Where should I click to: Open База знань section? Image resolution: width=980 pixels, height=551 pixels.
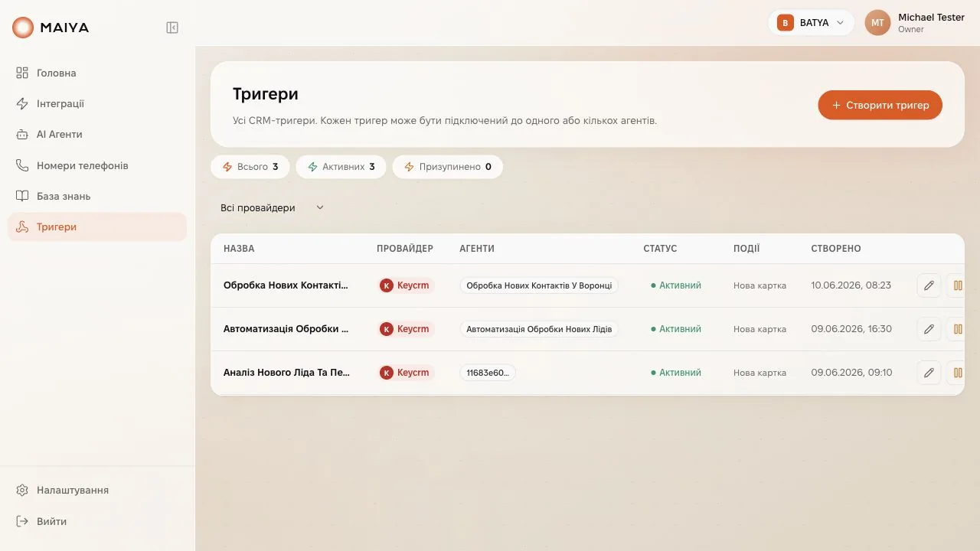[x=97, y=196]
